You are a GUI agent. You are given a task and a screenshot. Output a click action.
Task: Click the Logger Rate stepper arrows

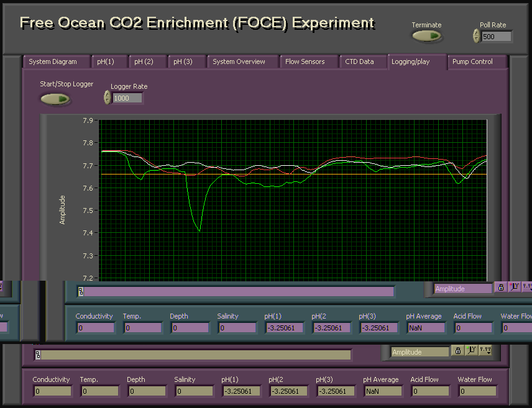(x=108, y=97)
